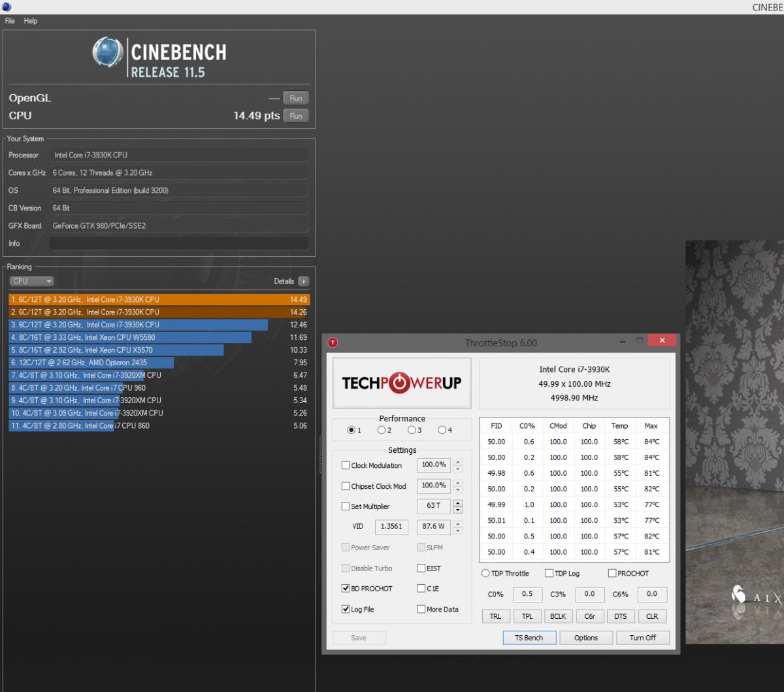Select the Xeon W5590 ranking row

pos(159,337)
